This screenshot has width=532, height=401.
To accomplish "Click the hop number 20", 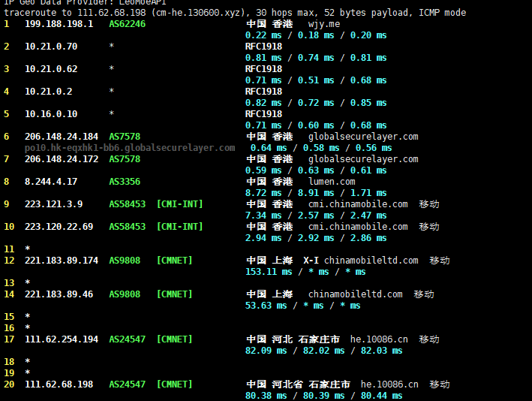I will pyautogui.click(x=9, y=384).
